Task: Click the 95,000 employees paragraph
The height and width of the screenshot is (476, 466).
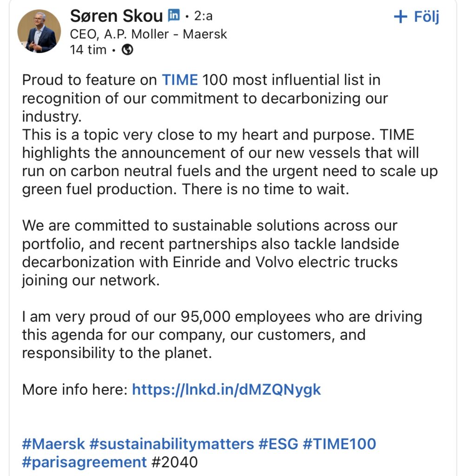Action: [x=222, y=335]
